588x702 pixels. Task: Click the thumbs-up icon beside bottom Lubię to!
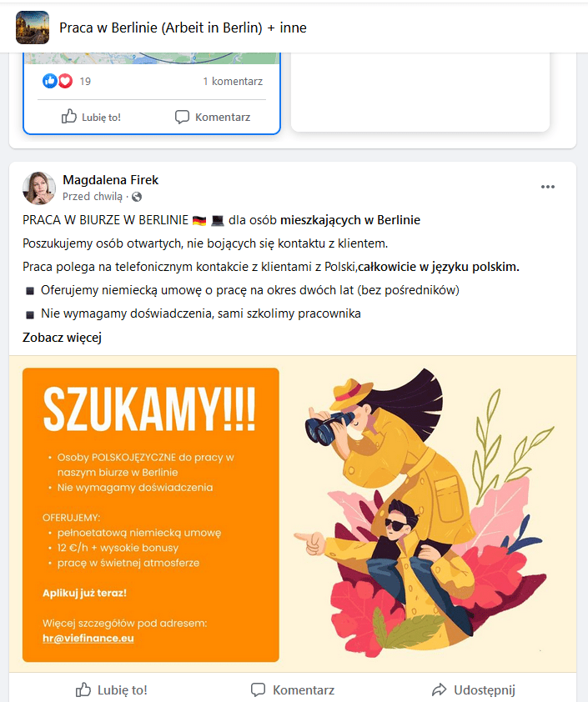(83, 689)
